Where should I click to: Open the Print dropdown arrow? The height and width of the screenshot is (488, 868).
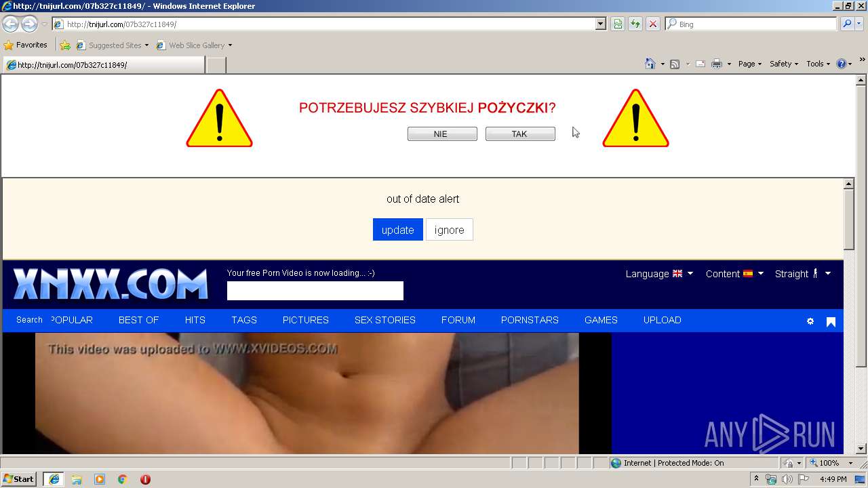(x=729, y=64)
